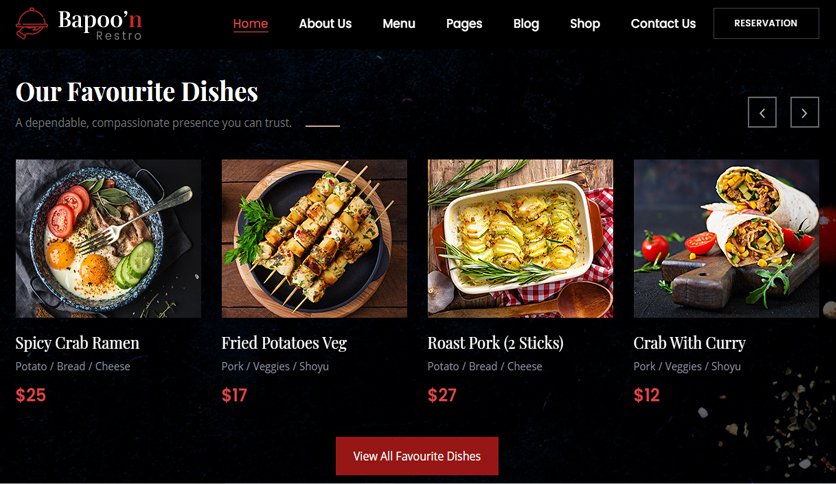
Task: Expand the Shop navigation menu
Action: [x=585, y=23]
